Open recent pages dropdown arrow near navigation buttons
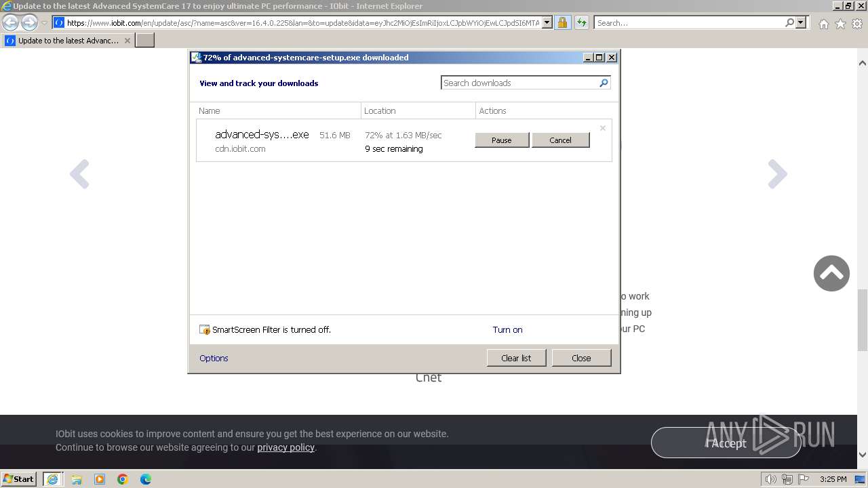This screenshot has height=488, width=868. pos(44,23)
